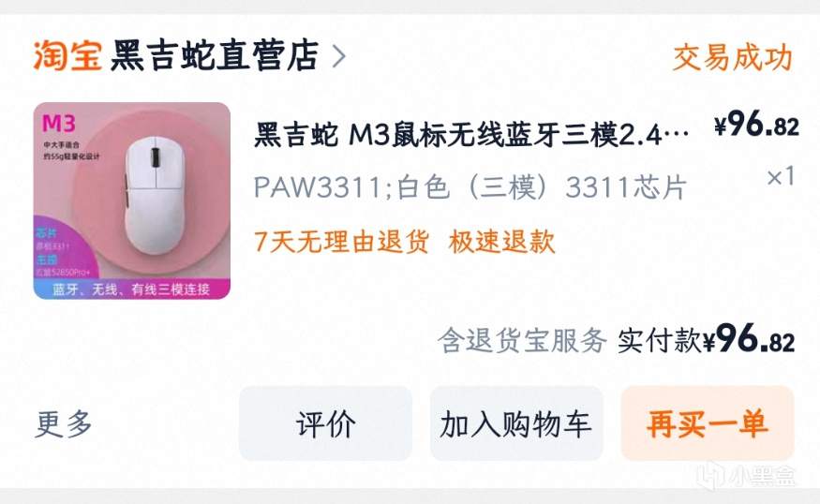This screenshot has width=820, height=504.
Task: Open the 含退货宝服务 info
Action: click(x=522, y=340)
